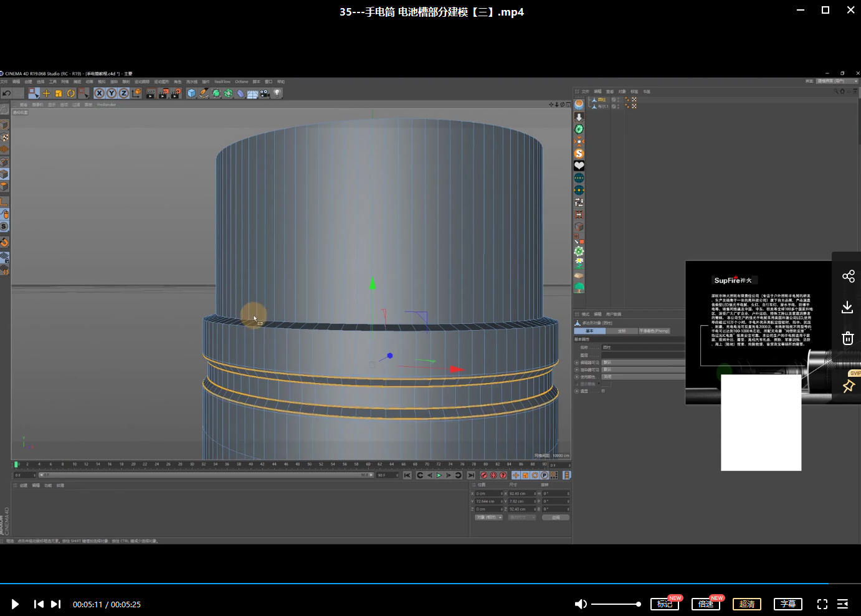Go to the previous video
This screenshot has height=616, width=861.
39,604
